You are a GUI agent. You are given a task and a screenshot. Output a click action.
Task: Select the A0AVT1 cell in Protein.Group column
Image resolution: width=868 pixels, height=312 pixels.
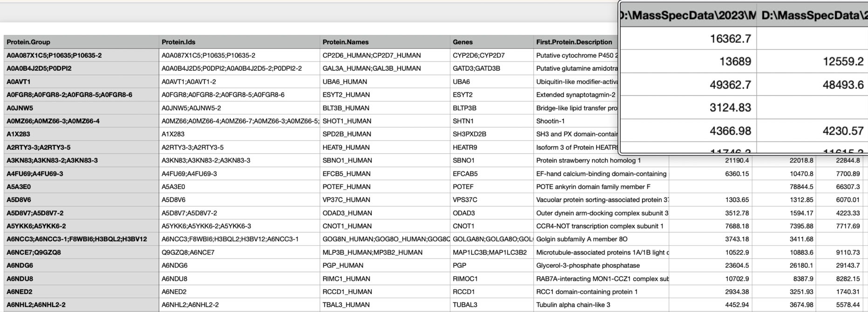point(19,81)
